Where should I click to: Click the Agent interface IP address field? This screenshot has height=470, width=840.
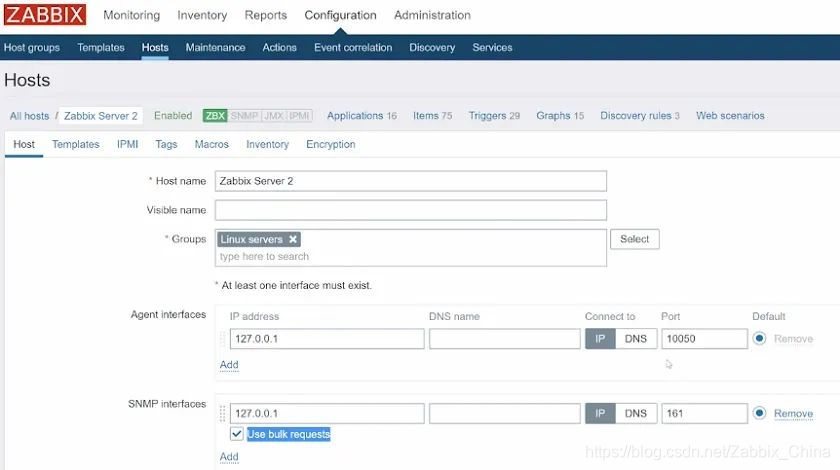(327, 339)
